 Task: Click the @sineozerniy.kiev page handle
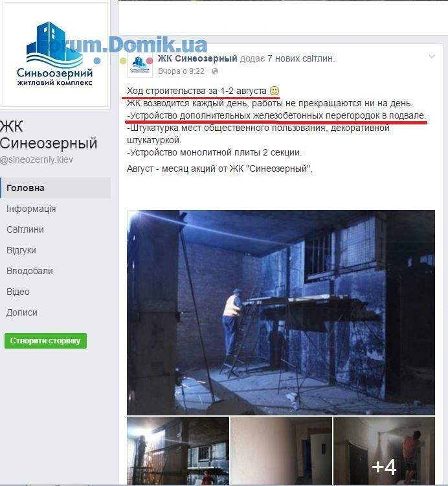(x=36, y=159)
